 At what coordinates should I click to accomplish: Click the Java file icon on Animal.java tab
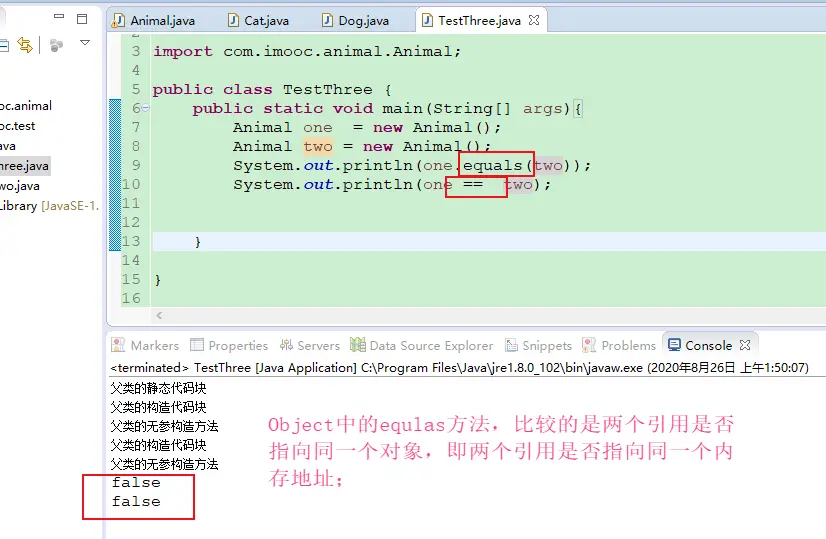119,21
